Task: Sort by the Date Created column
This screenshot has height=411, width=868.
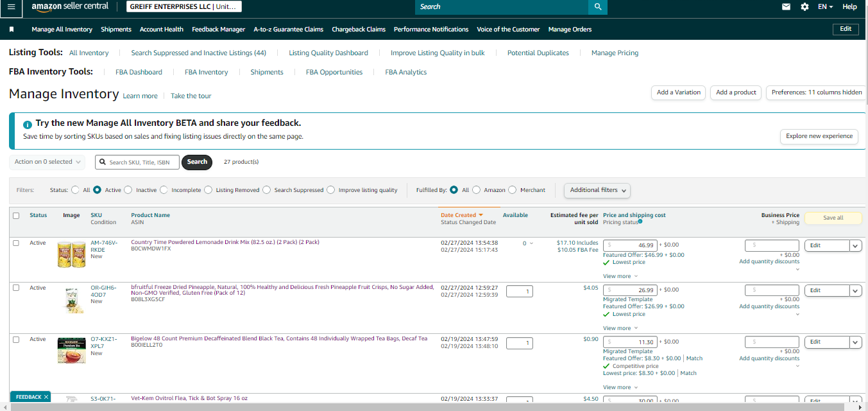Action: click(x=461, y=215)
